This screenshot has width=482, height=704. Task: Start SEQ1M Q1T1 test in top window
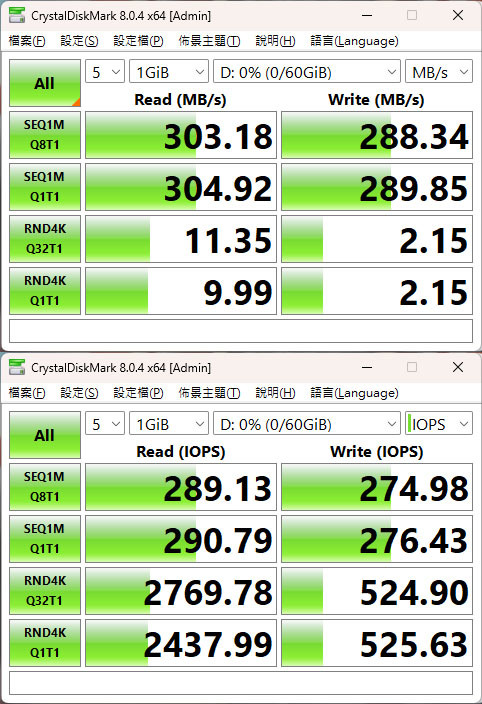pyautogui.click(x=45, y=187)
